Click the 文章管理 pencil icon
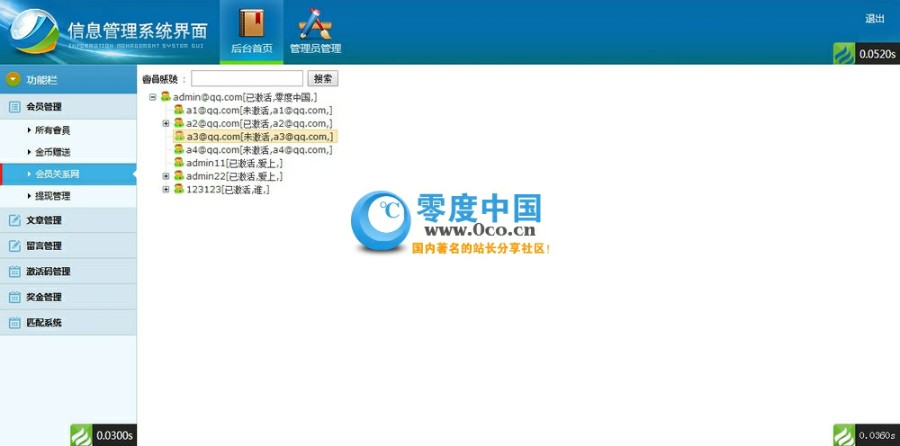 [x=15, y=220]
